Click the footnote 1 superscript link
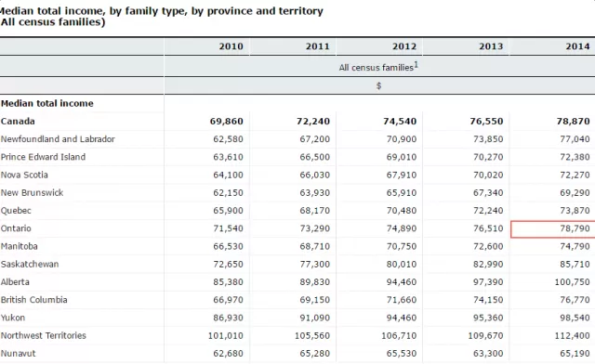This screenshot has width=595, height=364. point(416,65)
